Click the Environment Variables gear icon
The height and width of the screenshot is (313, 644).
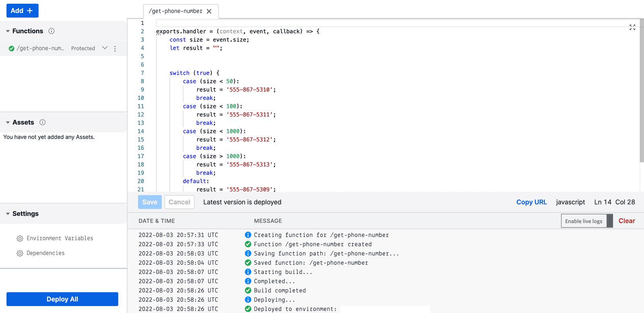[x=20, y=238]
